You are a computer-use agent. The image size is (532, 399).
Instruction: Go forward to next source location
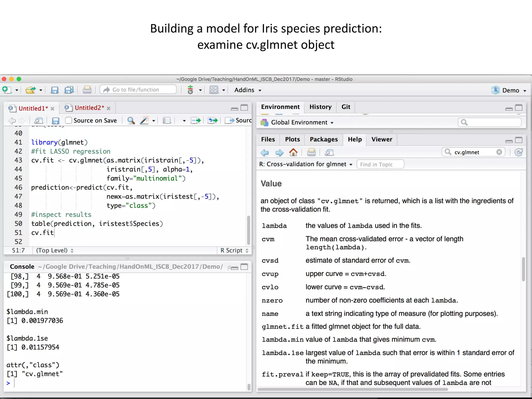point(22,121)
